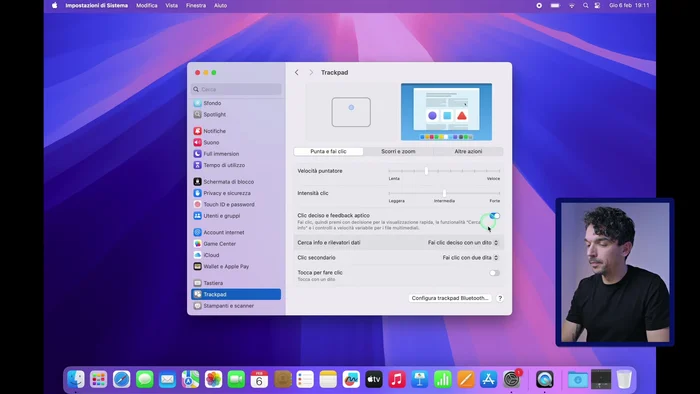Click the Velocità puntatore slider
The image size is (700, 394).
(444, 171)
